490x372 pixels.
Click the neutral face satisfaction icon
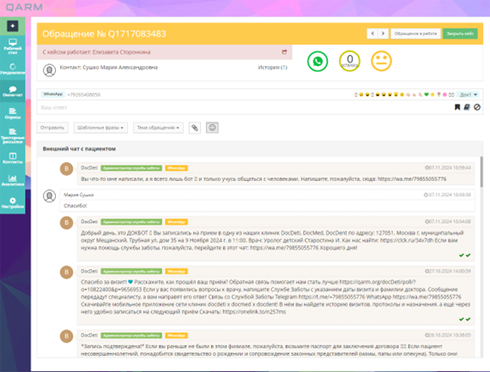(381, 61)
